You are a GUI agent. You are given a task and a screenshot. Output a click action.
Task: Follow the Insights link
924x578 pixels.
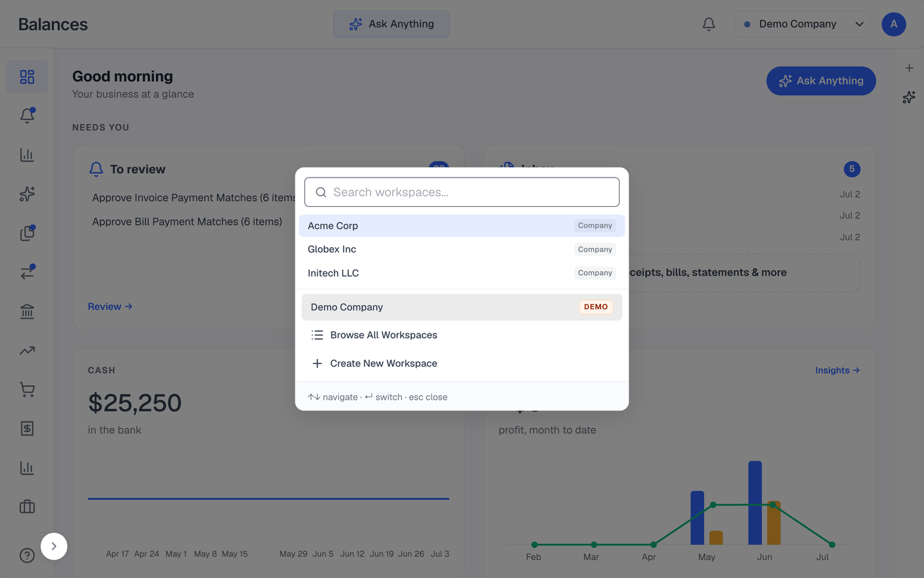837,370
